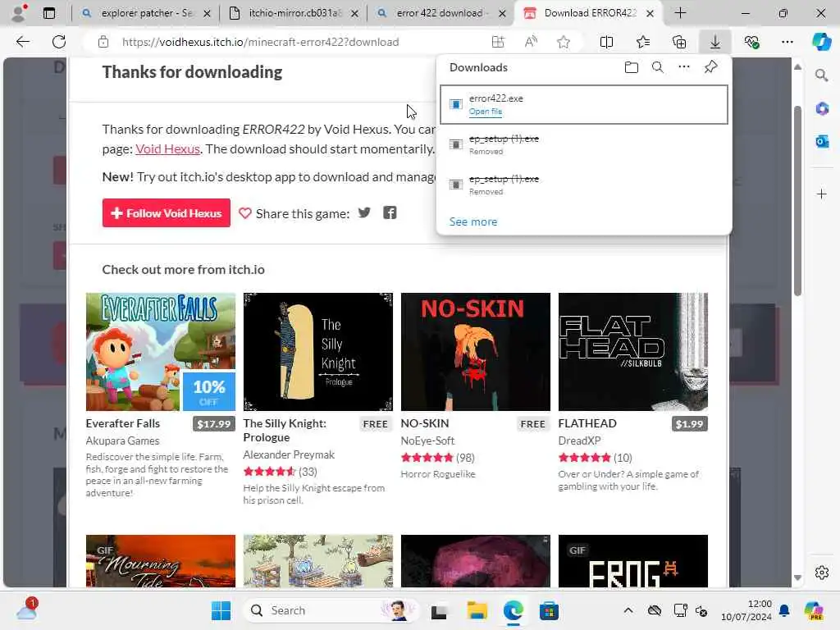The image size is (840, 630).
Task: Open Akupara Games developer link
Action: (123, 441)
